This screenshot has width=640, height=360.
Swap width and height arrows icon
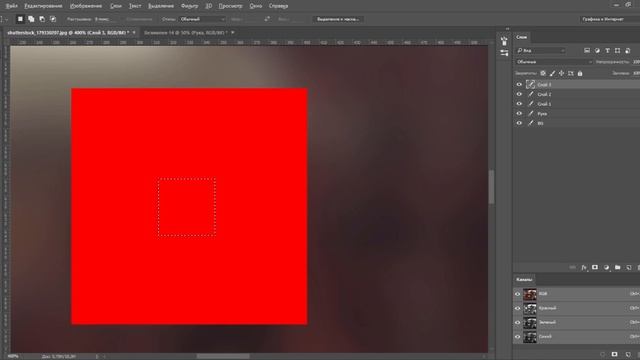pos(267,19)
